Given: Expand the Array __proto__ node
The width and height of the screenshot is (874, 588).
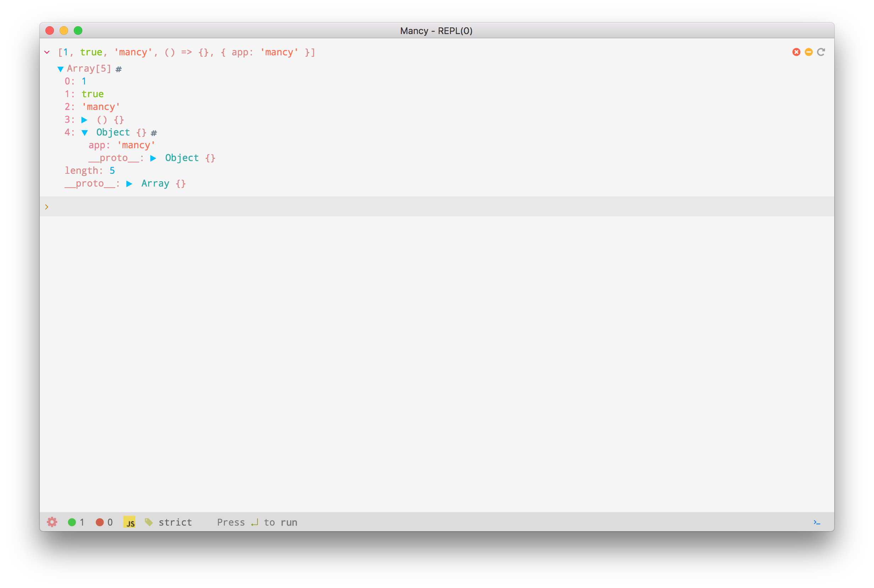Looking at the screenshot, I should click(x=129, y=184).
